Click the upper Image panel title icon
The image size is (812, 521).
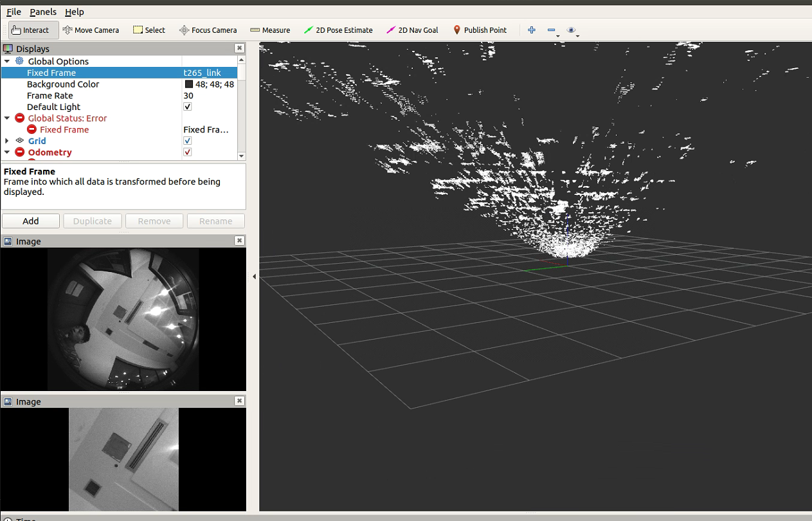pos(8,241)
